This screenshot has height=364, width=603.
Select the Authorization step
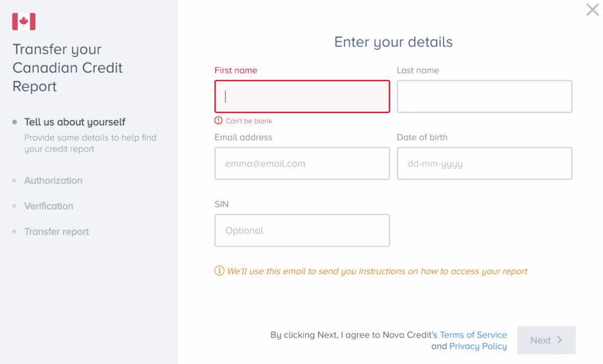pos(53,180)
